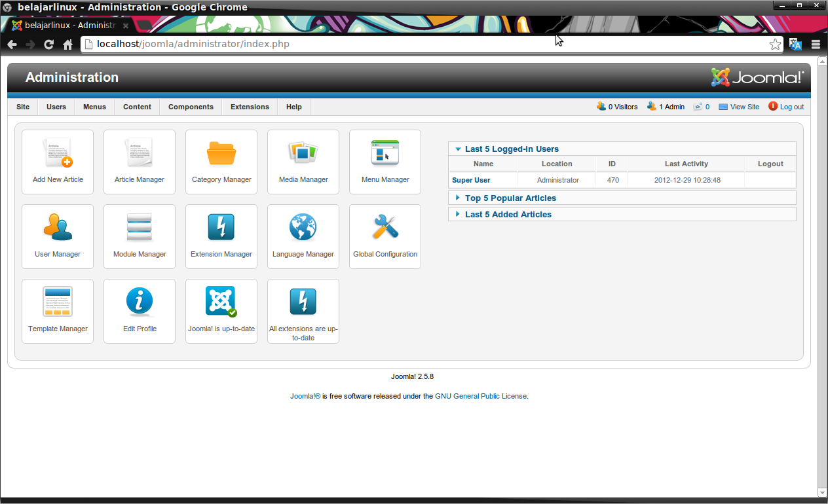
Task: Open the GNU General Public License link
Action: 481,396
